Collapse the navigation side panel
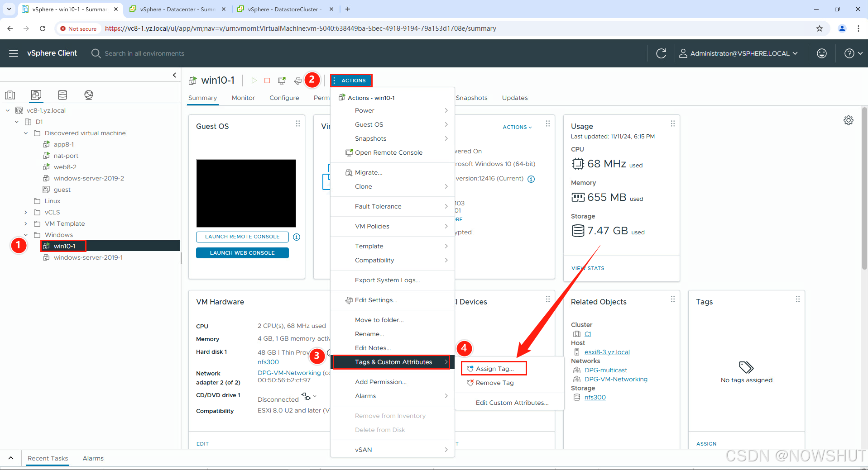 174,75
